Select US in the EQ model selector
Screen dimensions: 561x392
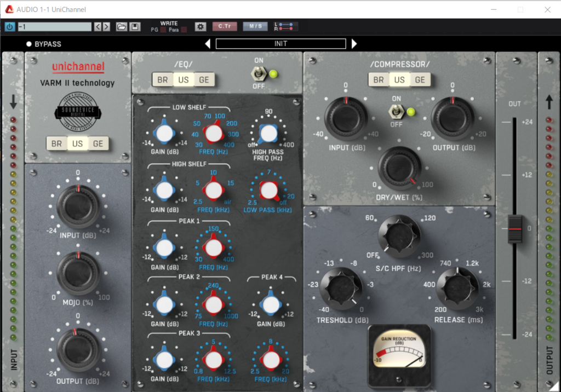click(x=183, y=80)
